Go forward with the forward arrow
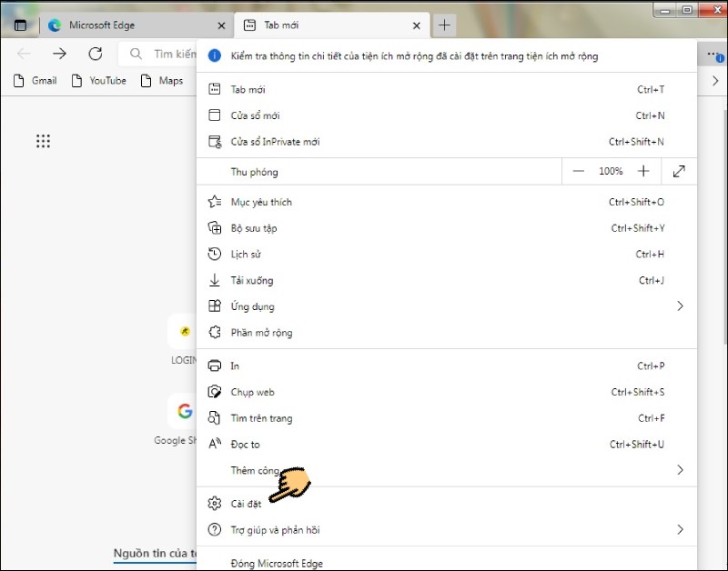728x571 pixels. tap(59, 54)
